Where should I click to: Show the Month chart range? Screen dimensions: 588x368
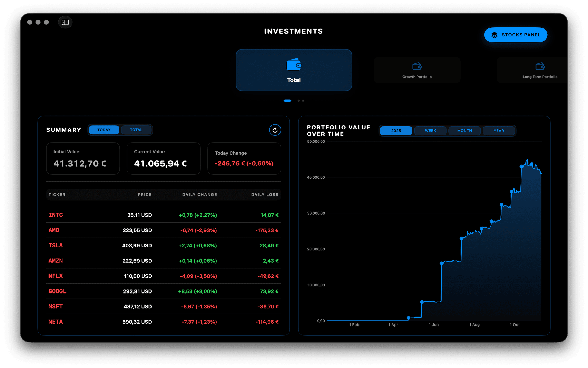point(464,131)
